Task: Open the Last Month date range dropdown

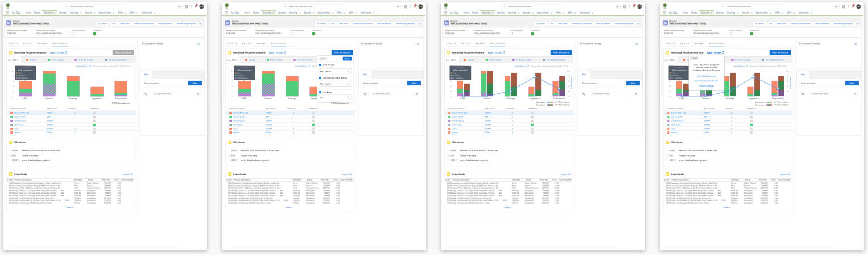Action: click(334, 71)
